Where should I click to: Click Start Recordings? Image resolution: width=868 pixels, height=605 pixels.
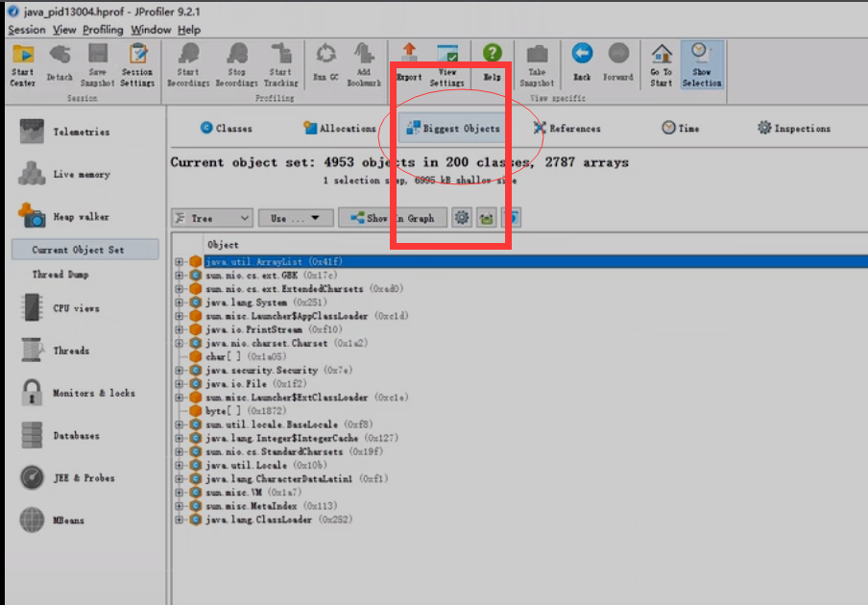click(x=188, y=65)
